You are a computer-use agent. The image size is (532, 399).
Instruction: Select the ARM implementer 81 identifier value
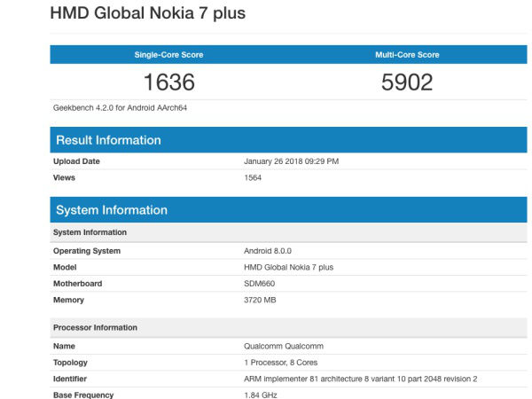tap(361, 379)
